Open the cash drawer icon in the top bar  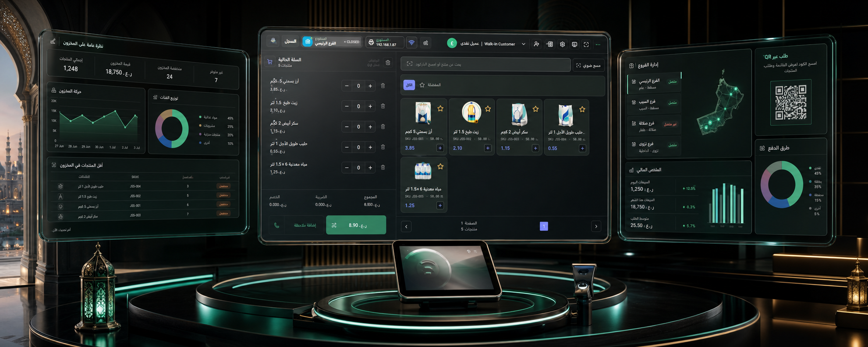(550, 44)
